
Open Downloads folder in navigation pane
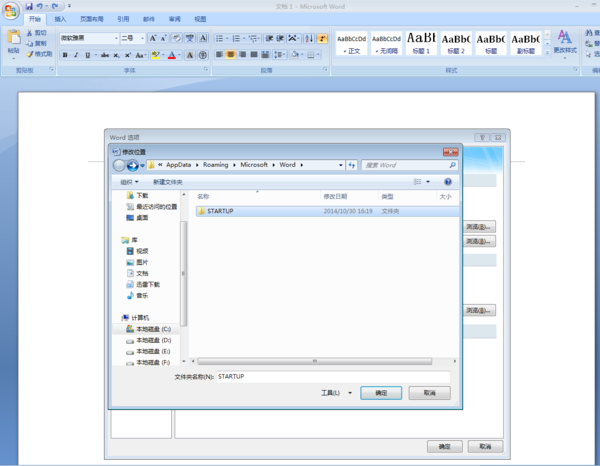[137, 196]
